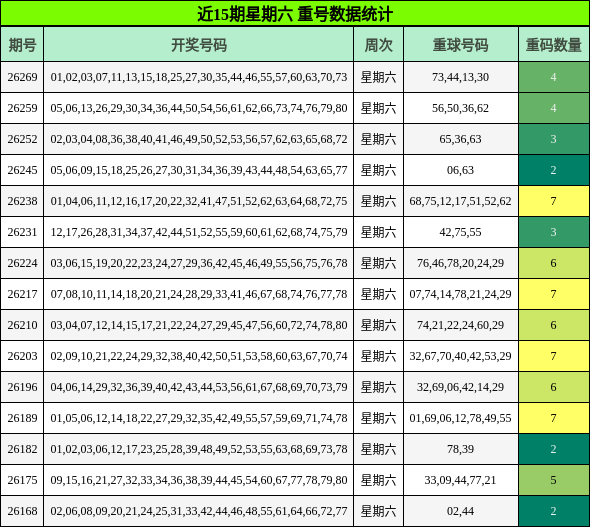Image resolution: width=590 pixels, height=527 pixels.
Task: Click the 周次 column header
Action: tap(379, 45)
